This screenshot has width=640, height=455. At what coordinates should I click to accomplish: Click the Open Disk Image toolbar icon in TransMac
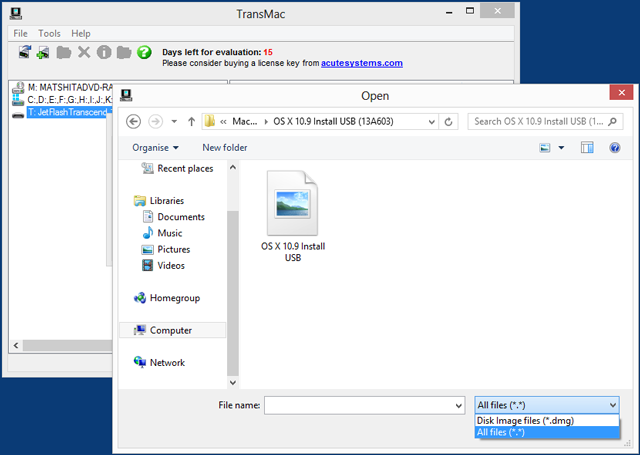pyautogui.click(x=24, y=52)
